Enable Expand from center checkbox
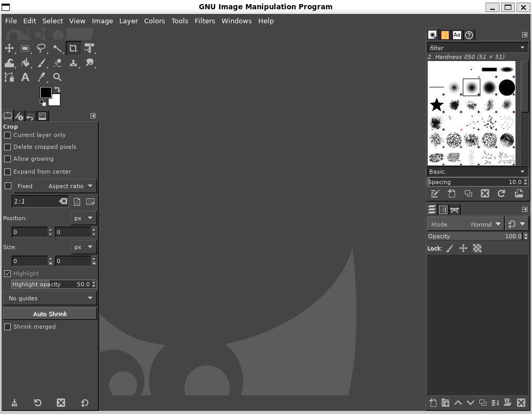This screenshot has height=414, width=532. pos(7,172)
